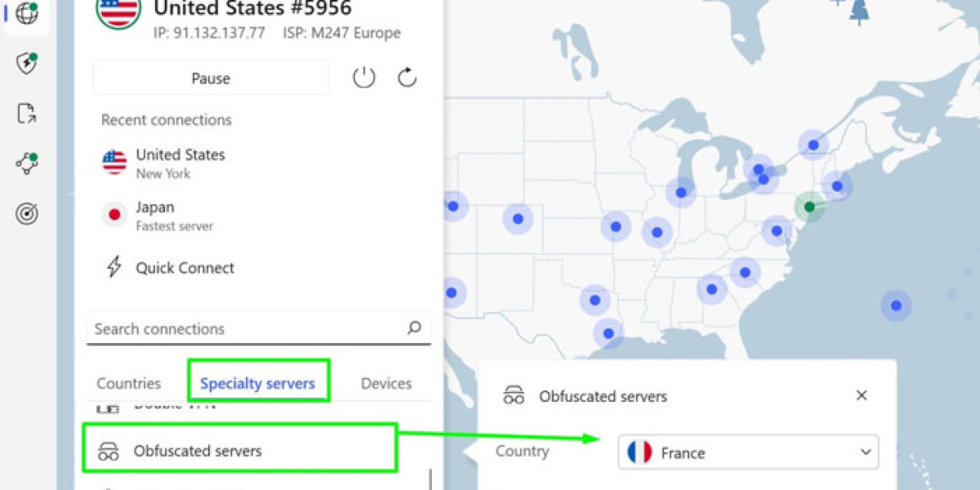The height and width of the screenshot is (490, 980).
Task: Switch to the Countries tab
Action: point(129,383)
